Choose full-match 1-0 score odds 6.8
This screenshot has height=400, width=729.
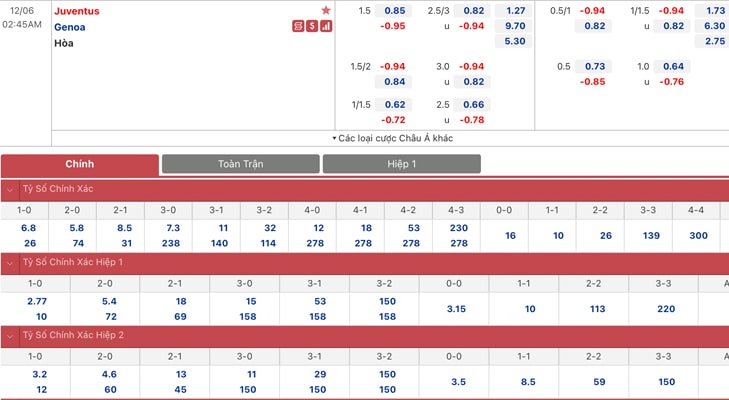coord(28,228)
